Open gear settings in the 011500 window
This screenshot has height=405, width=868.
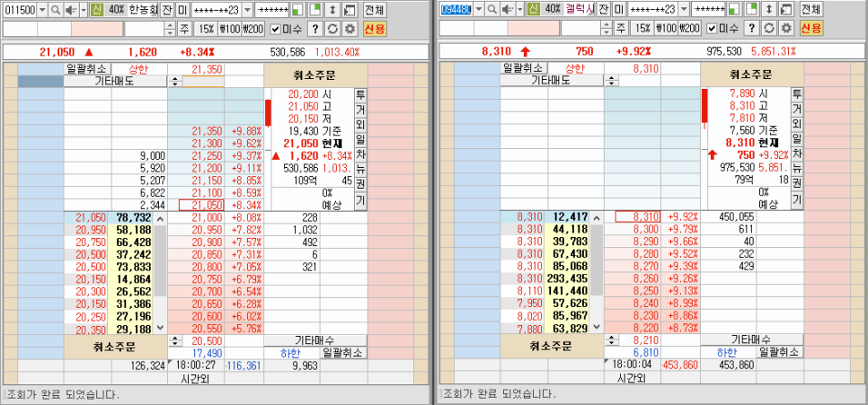tap(350, 29)
